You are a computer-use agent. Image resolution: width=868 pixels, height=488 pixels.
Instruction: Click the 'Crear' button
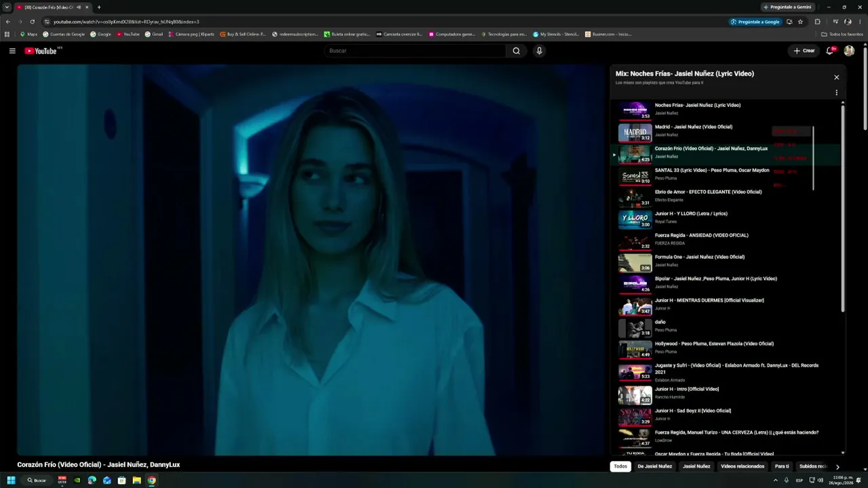tap(804, 51)
